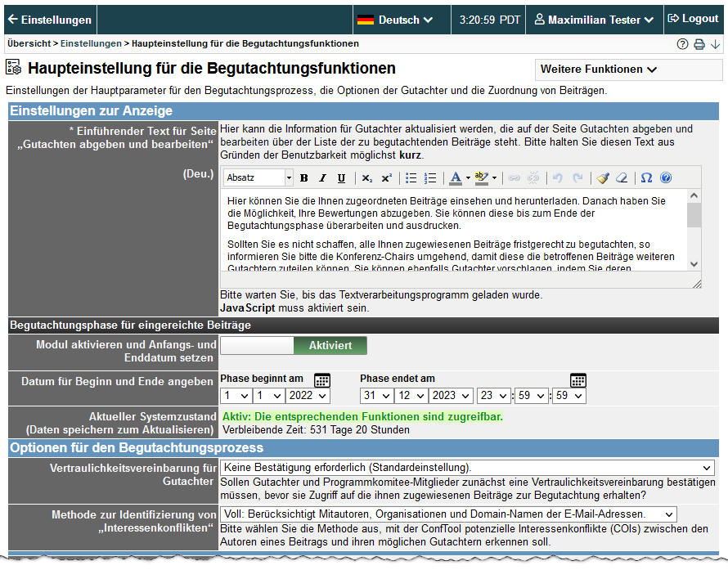
Task: Click the green 'Aktiv' status message
Action: point(362,417)
